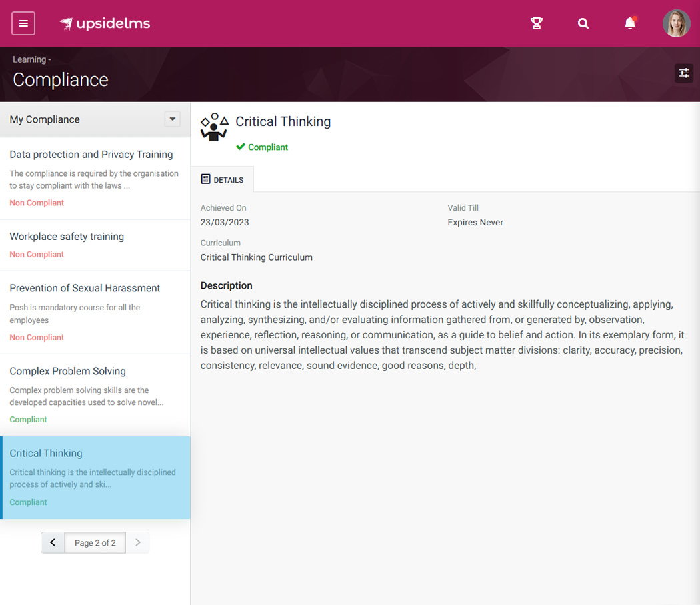Click Non Compliant under Workplace safety training
Viewport: 700px width, 605px height.
[x=37, y=254]
